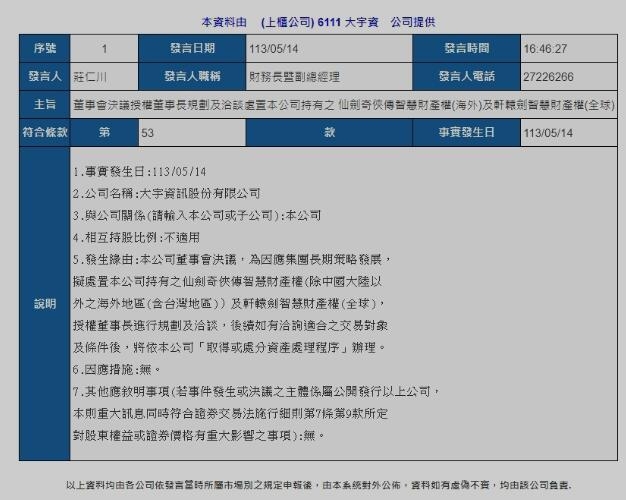Select the 款 header cell
Image resolution: width=626 pixels, height=500 pixels.
pos(329,133)
